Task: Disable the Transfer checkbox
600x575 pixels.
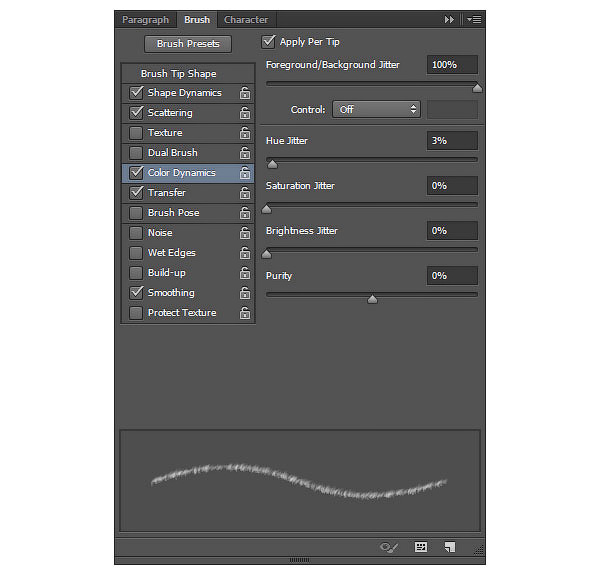Action: [x=136, y=192]
